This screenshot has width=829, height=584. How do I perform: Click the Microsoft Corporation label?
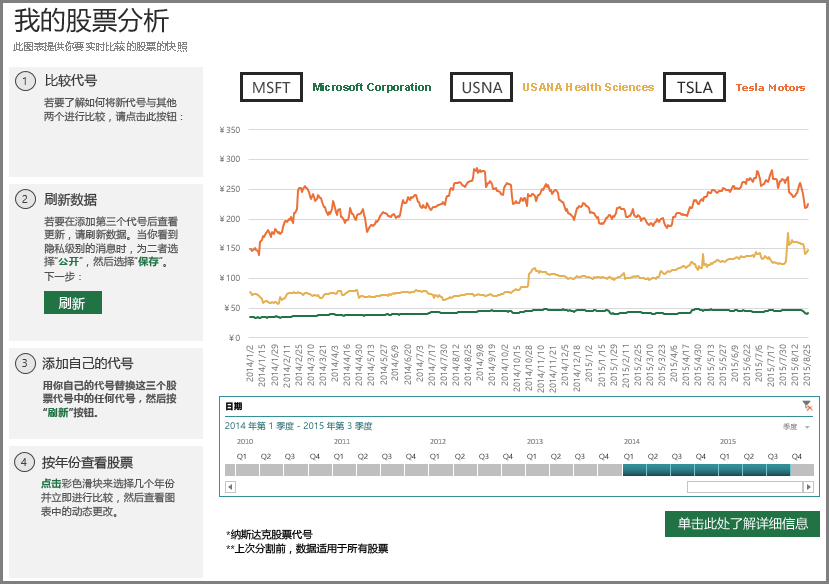[x=372, y=87]
